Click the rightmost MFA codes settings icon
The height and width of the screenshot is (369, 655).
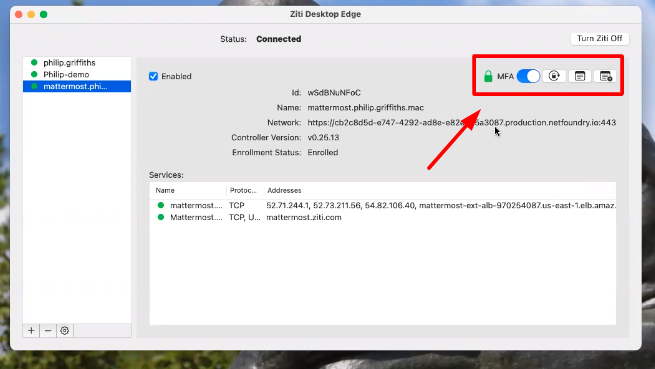(x=605, y=76)
